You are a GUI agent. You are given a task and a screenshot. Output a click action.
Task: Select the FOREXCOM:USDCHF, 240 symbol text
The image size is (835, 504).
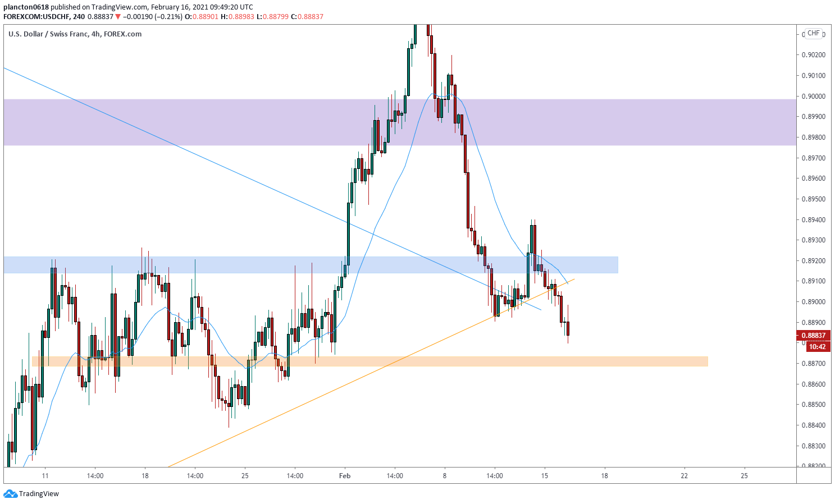(44, 17)
